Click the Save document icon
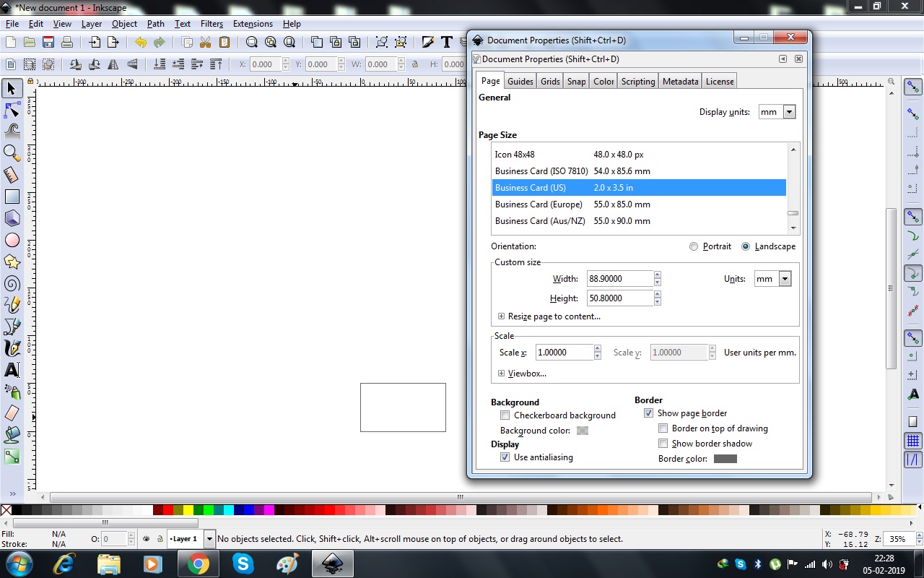The height and width of the screenshot is (578, 924). [48, 43]
